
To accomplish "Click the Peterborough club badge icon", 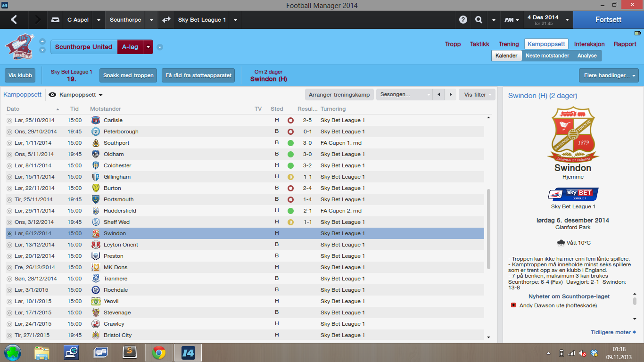I will click(96, 132).
